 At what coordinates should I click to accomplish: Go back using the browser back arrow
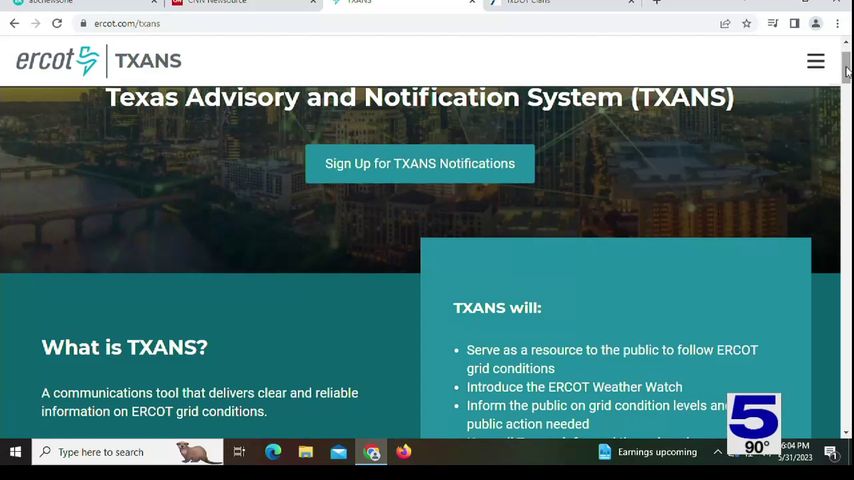[14, 23]
